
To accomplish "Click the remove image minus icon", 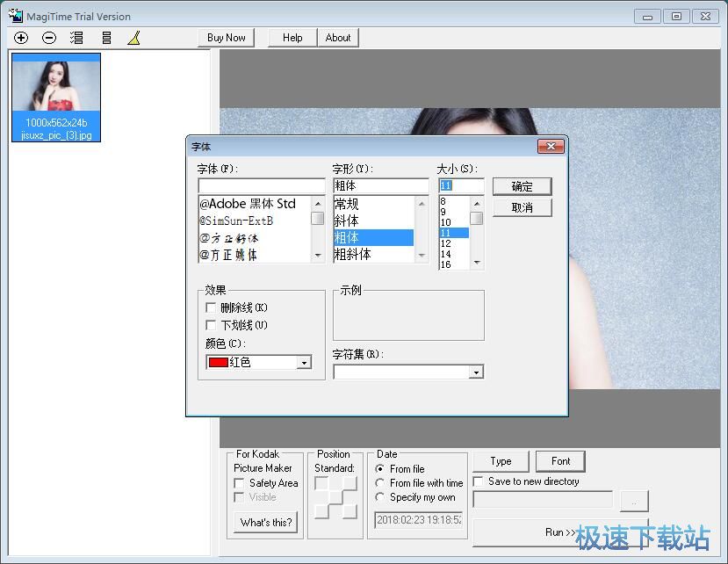I will 49,38.
